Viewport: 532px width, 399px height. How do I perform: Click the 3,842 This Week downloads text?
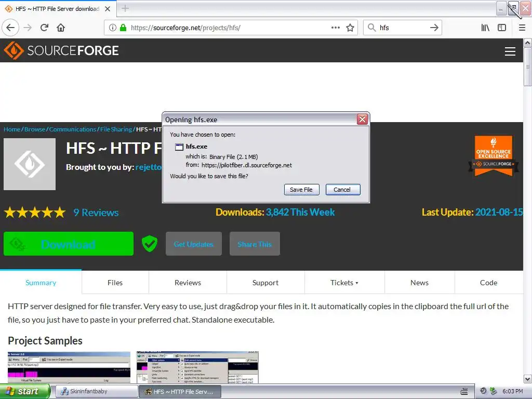click(x=300, y=212)
